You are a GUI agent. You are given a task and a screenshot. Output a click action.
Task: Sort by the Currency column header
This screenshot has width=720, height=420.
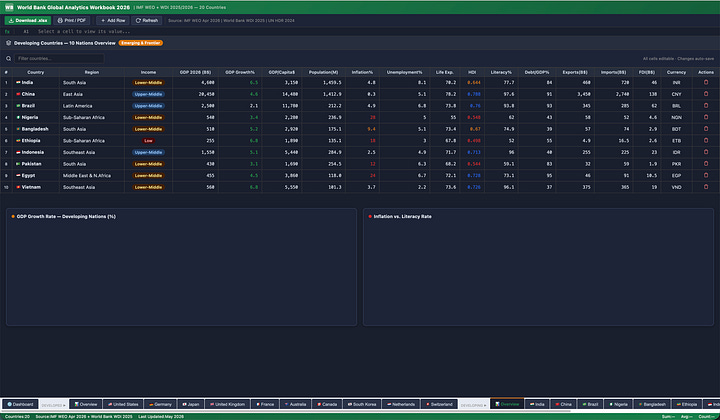pos(676,72)
